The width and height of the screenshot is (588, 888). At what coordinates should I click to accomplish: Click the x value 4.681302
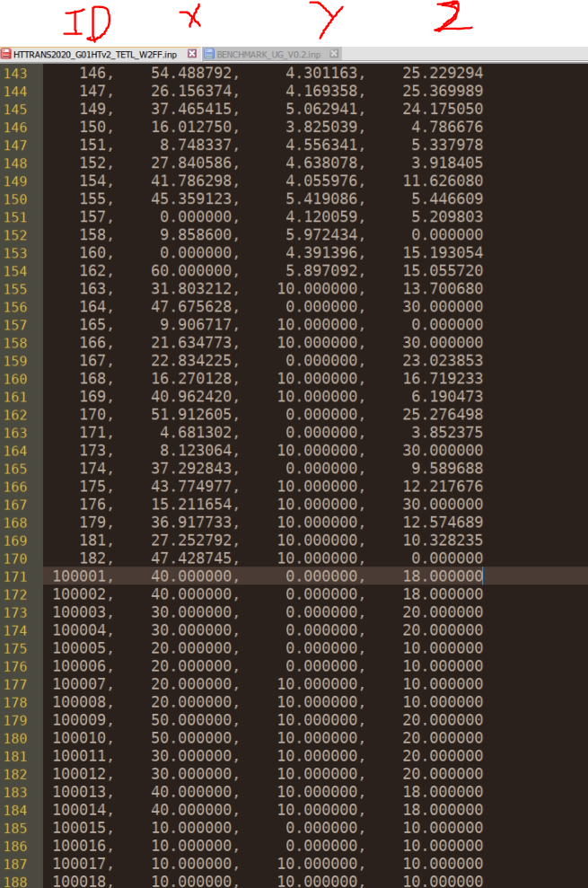pyautogui.click(x=196, y=432)
